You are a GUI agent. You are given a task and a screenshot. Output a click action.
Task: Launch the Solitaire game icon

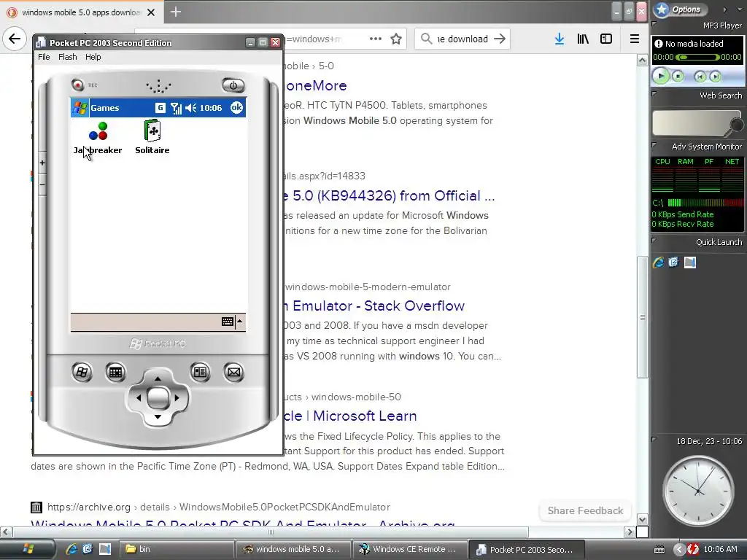tap(152, 131)
